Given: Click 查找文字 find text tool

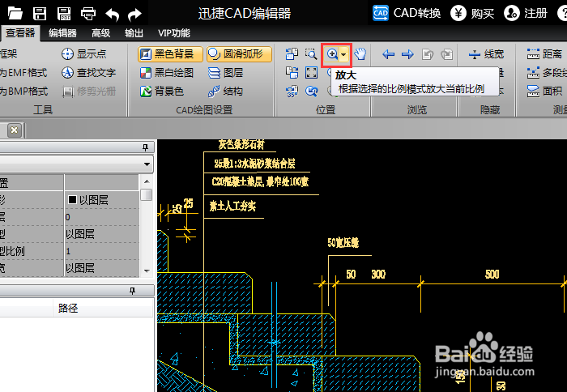Looking at the screenshot, I should pos(88,73).
